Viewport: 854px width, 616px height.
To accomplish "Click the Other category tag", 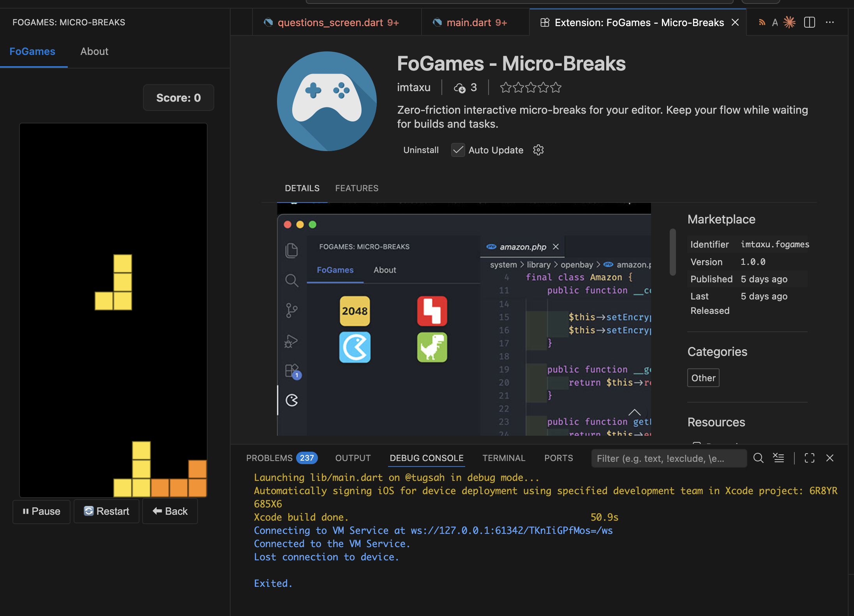I will click(x=703, y=378).
